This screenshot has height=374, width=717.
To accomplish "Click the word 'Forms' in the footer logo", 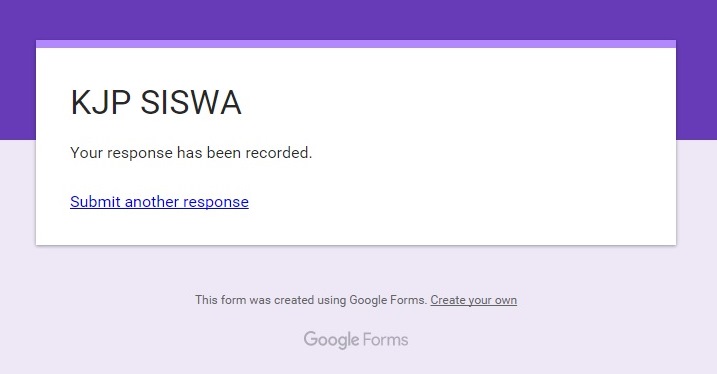I will [x=385, y=340].
